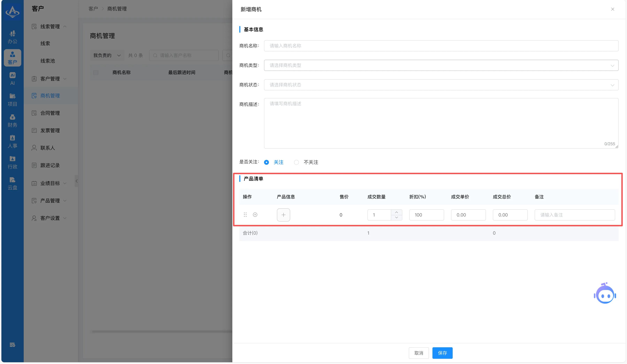Image resolution: width=627 pixels, height=364 pixels.
Task: Tick the table header select-all checkbox
Action: coord(96,72)
